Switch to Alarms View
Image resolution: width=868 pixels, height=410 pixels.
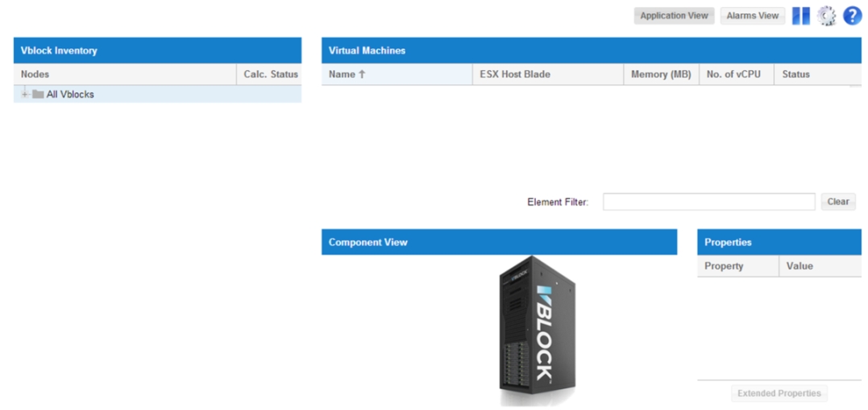(x=752, y=15)
